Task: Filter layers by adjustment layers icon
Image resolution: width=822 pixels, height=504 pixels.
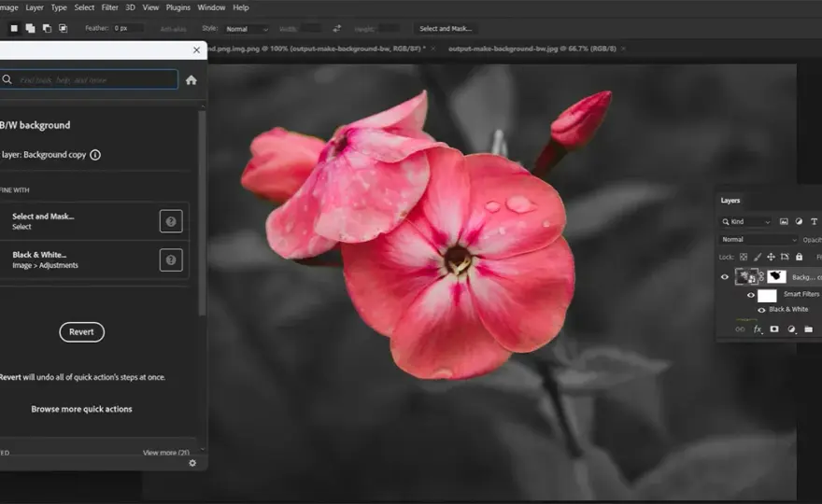Action: pos(799,221)
